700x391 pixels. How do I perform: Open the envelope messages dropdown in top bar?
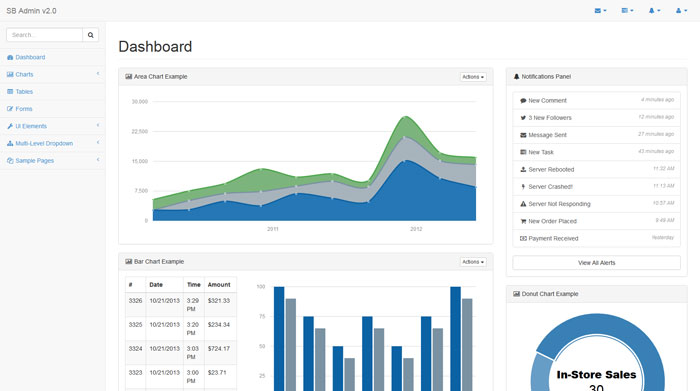600,11
